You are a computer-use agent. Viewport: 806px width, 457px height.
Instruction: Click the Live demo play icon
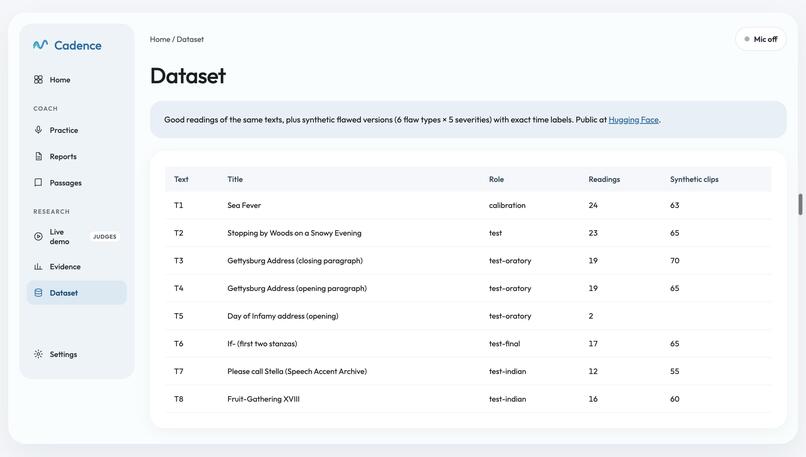coord(38,236)
